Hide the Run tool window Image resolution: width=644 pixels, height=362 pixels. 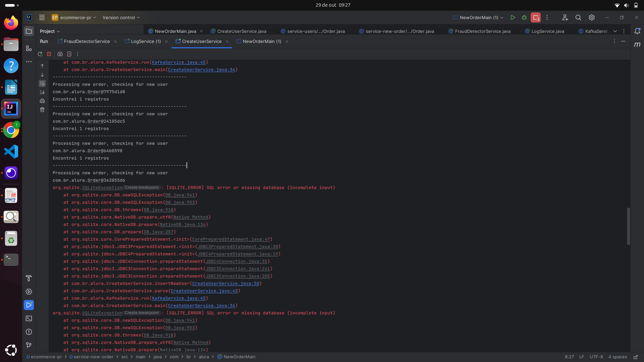(623, 41)
